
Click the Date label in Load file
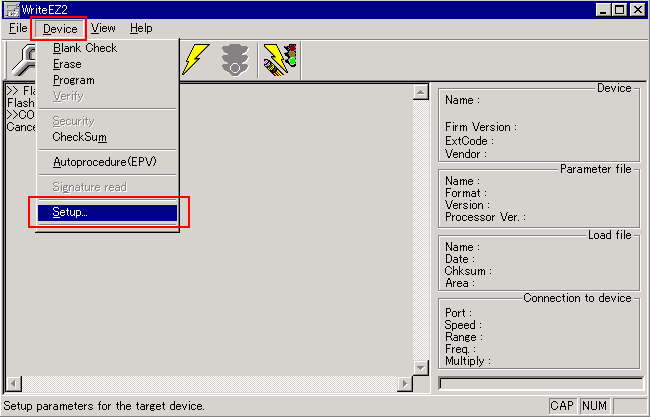460,259
